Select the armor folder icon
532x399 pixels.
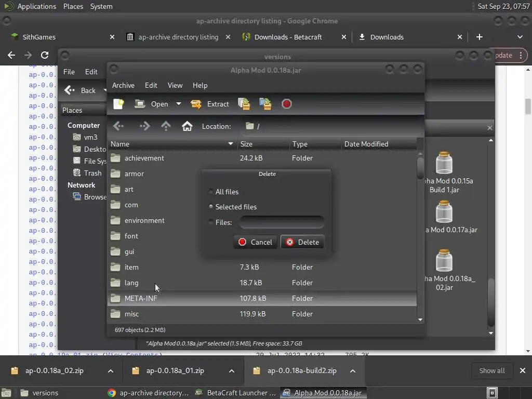(x=116, y=174)
